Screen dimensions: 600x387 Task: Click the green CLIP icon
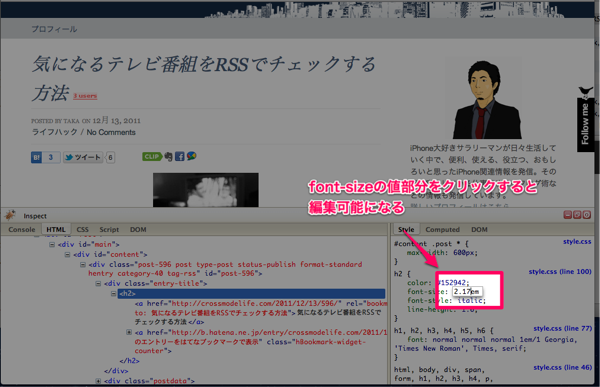[x=152, y=156]
